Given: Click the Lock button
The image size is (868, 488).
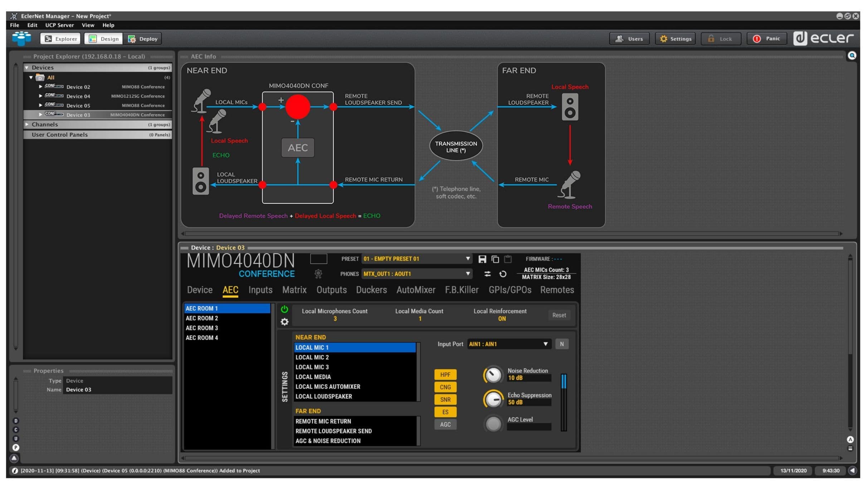Looking at the screenshot, I should (721, 39).
